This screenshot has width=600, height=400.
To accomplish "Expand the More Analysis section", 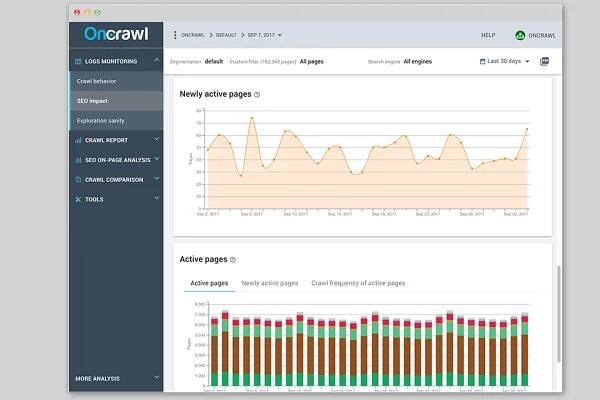I will pos(157,378).
